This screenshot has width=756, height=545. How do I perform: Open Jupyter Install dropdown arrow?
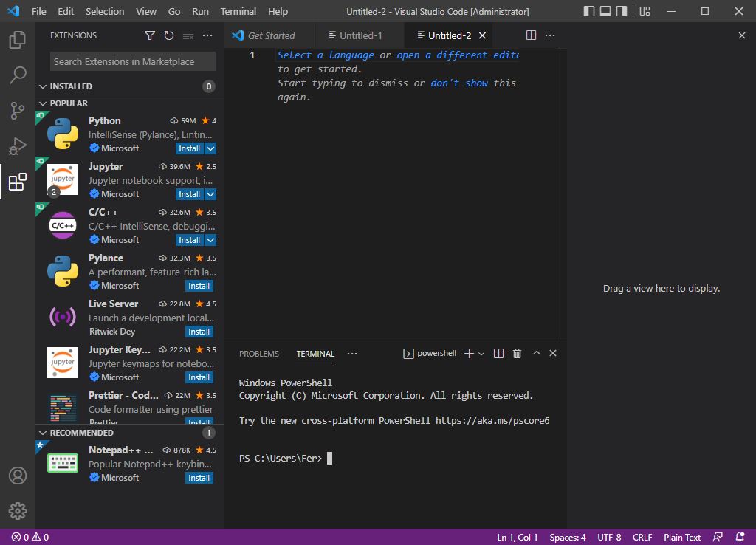point(210,194)
